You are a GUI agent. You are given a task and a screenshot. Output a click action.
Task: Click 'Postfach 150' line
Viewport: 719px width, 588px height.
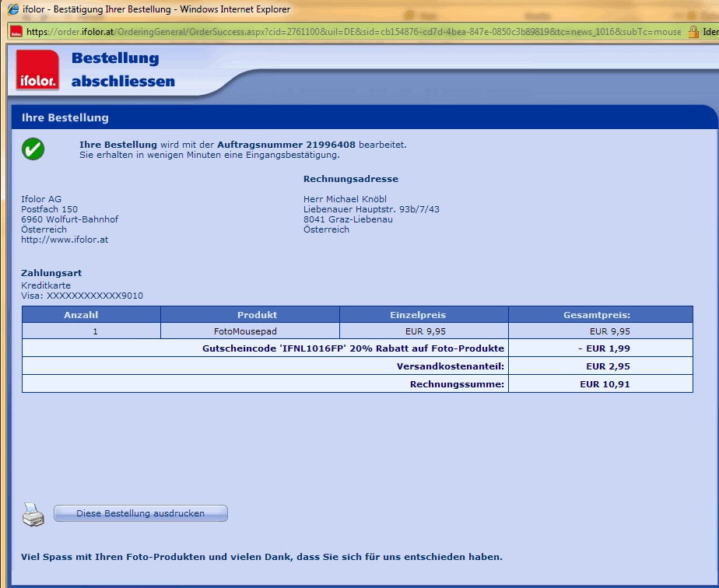(50, 209)
